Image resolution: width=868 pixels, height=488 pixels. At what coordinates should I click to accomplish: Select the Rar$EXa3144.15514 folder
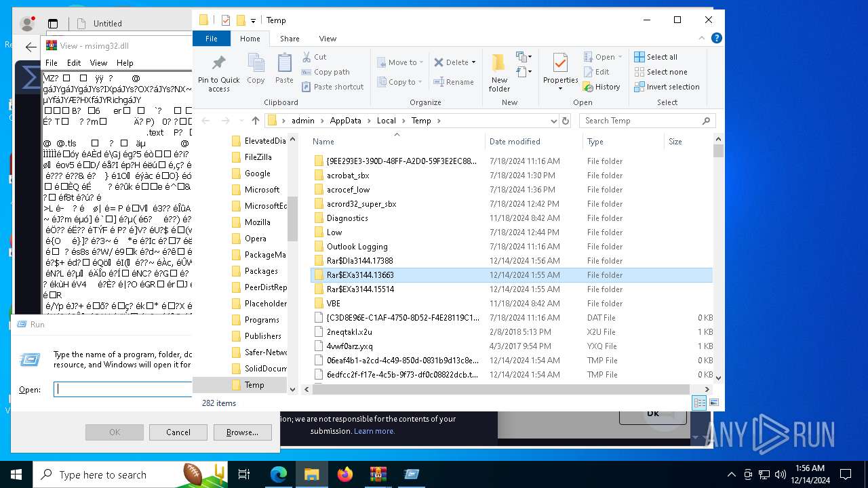512,289
